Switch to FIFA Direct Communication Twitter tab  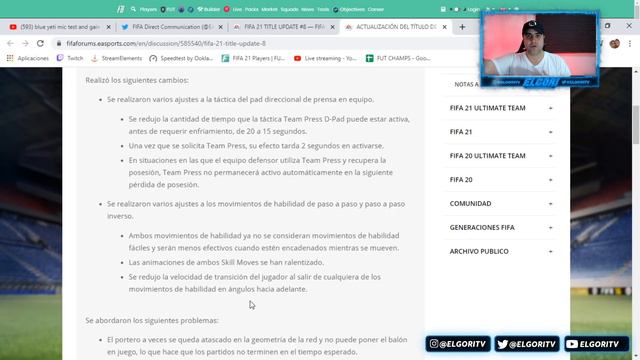pyautogui.click(x=171, y=27)
